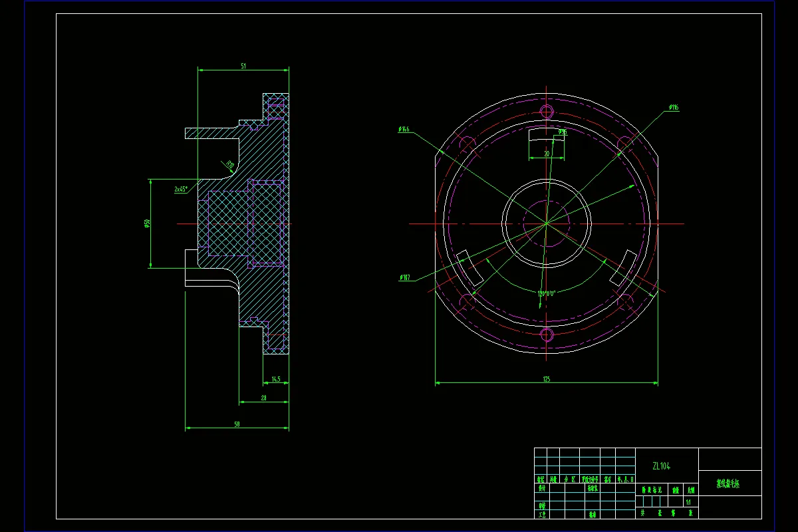Click the 28 horizontal dimension text
This screenshot has width=798, height=532.
(264, 398)
